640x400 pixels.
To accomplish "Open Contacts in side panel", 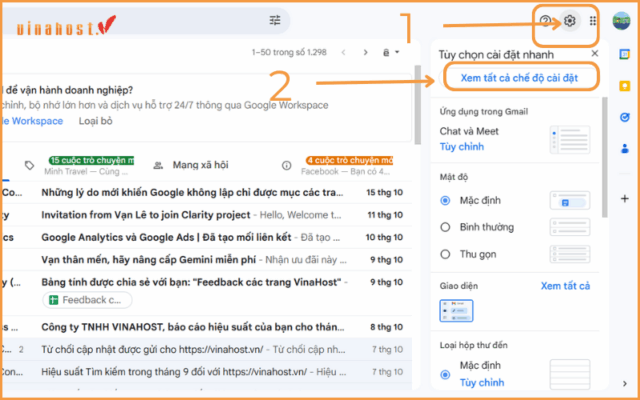I will (x=625, y=148).
